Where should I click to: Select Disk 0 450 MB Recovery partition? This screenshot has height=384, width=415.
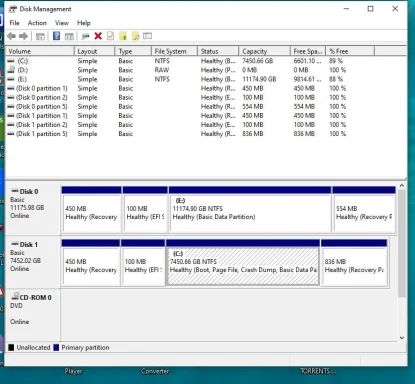(91, 210)
